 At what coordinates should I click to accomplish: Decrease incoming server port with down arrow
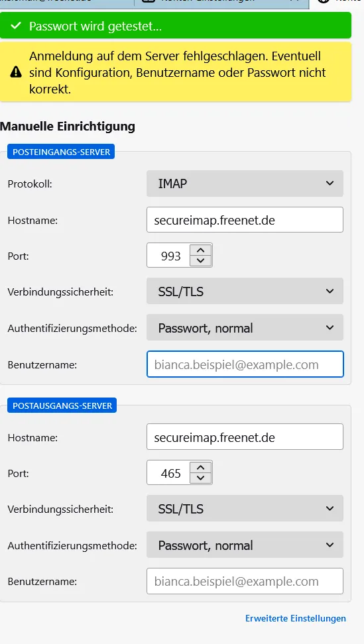[200, 260]
